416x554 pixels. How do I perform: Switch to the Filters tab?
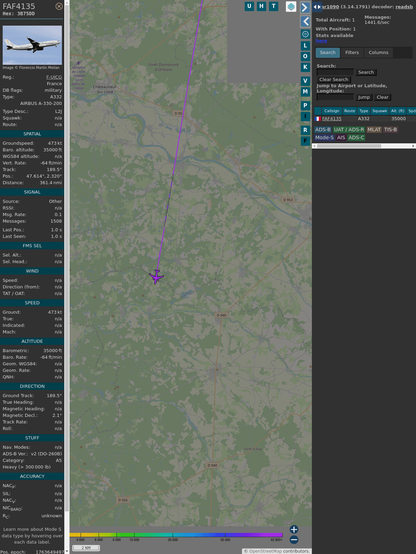click(352, 52)
